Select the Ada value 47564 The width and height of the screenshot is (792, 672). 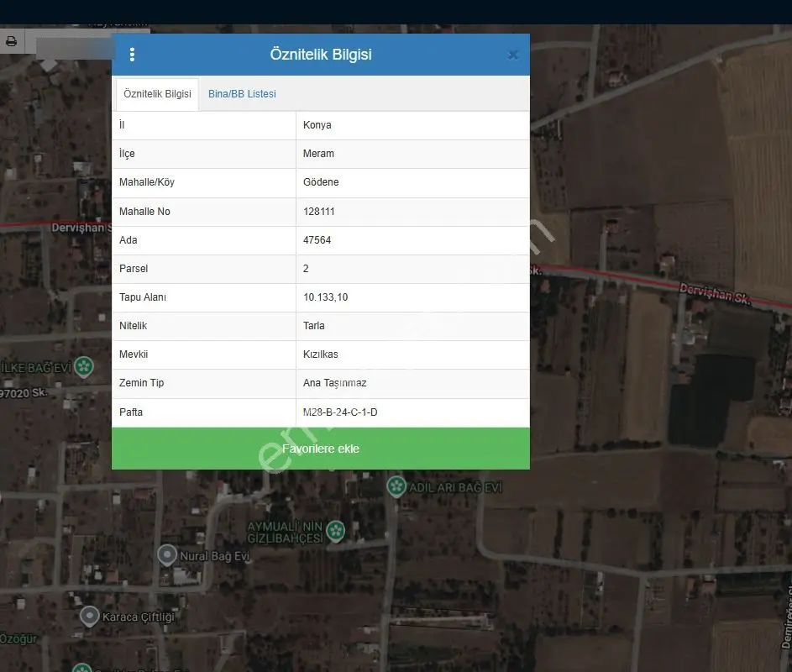[x=317, y=240]
